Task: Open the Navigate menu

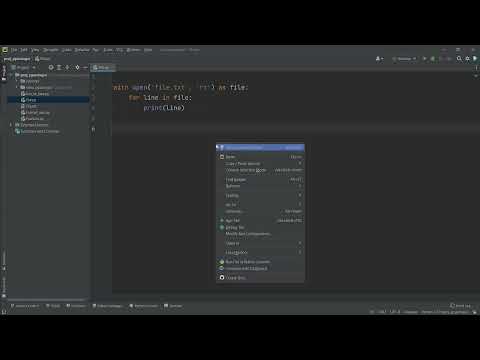Action: pyautogui.click(x=51, y=50)
